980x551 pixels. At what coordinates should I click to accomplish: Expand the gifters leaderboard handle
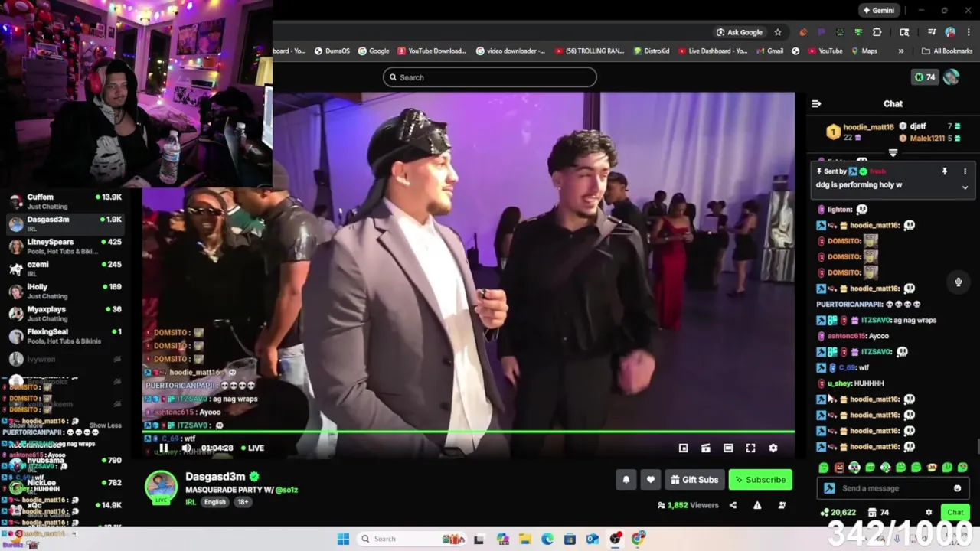(x=893, y=153)
